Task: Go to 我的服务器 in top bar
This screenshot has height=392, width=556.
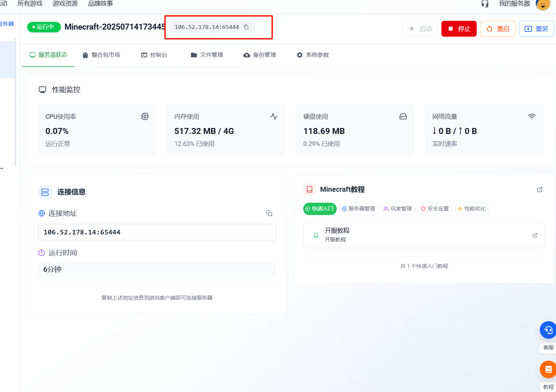Action: click(514, 4)
